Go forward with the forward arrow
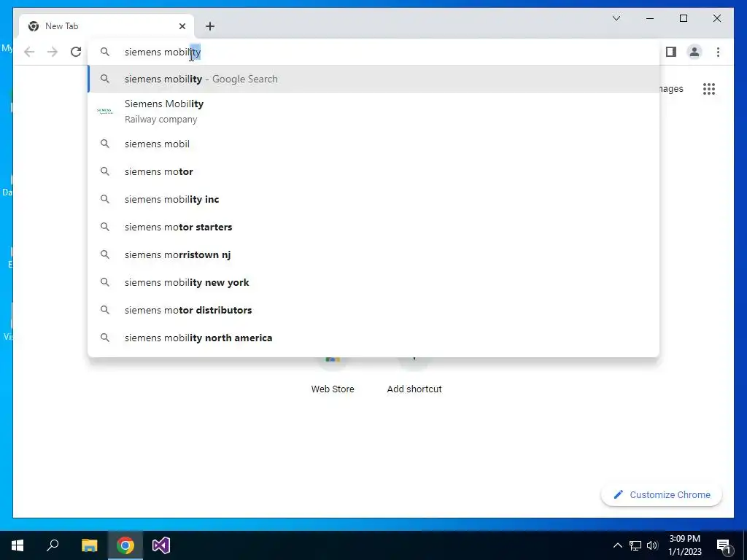Image resolution: width=747 pixels, height=560 pixels. 53,52
